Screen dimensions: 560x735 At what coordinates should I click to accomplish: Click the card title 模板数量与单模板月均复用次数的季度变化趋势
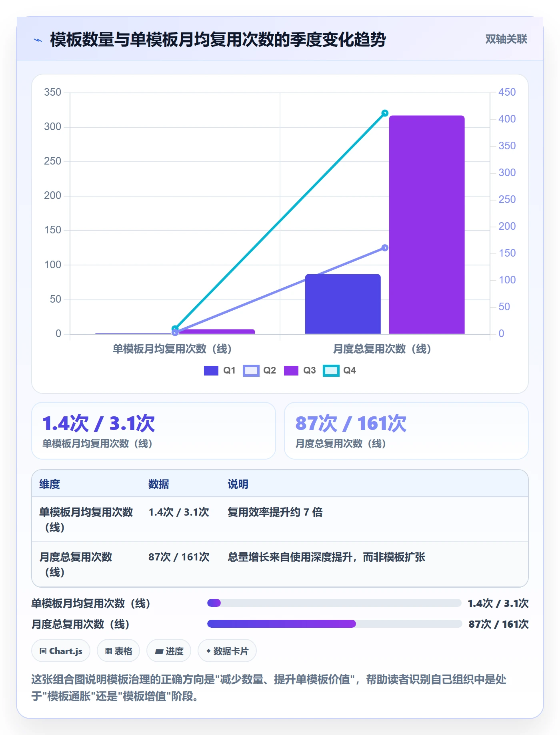pos(218,40)
